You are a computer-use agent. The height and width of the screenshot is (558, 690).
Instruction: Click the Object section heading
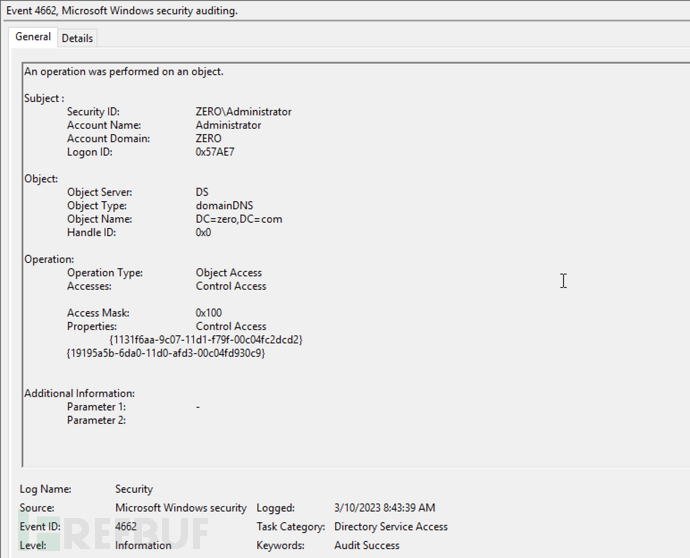[41, 179]
